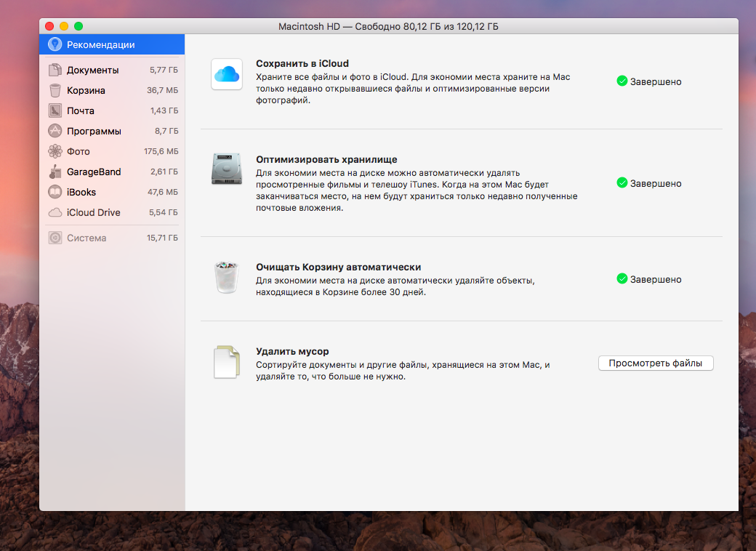The image size is (756, 551).
Task: Click the 5,54 ГБ size value
Action: point(164,212)
